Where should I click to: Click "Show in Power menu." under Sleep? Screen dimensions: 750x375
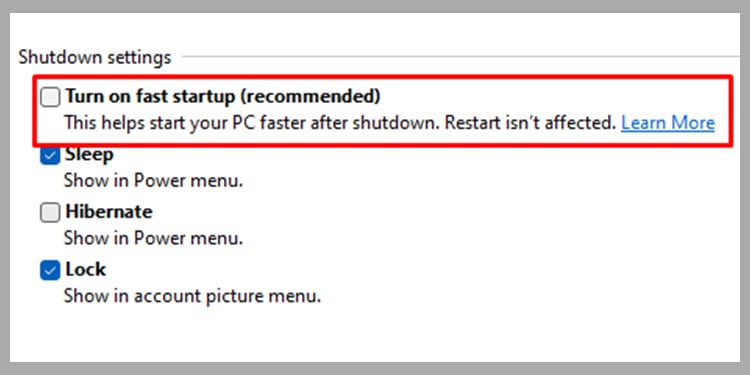[154, 181]
